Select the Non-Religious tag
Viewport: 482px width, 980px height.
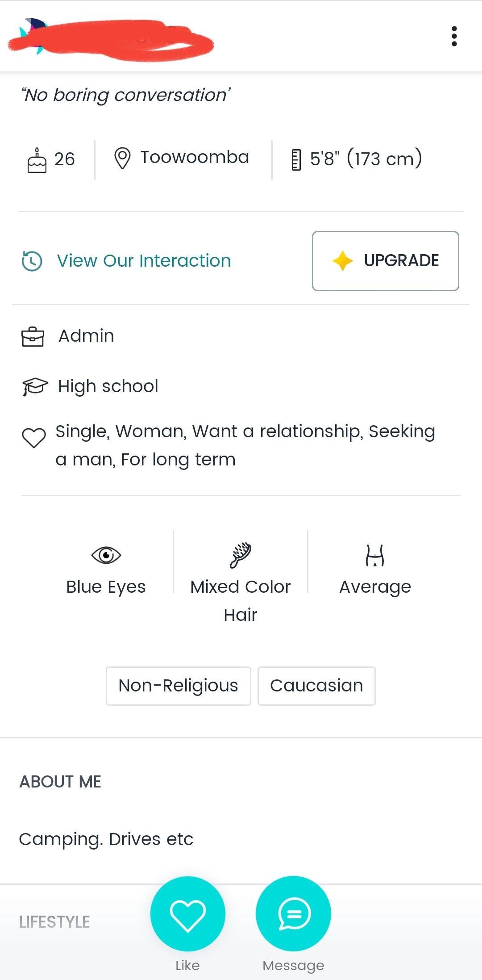[x=179, y=686]
